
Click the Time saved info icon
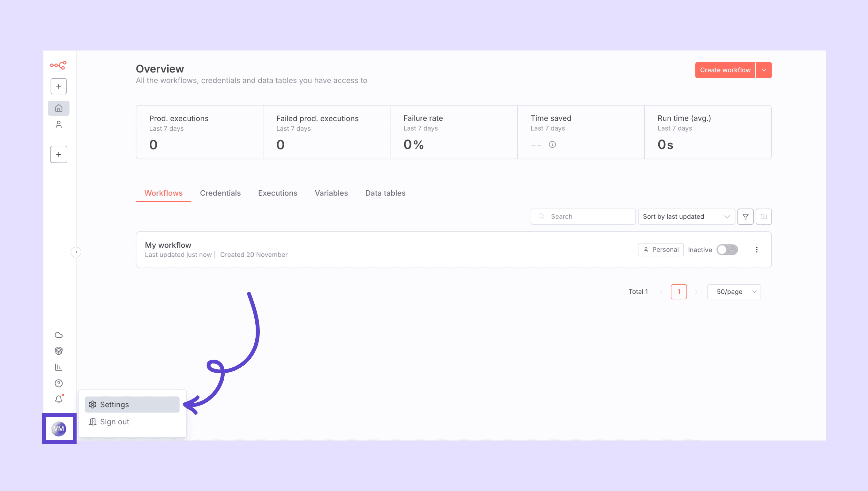[552, 145]
